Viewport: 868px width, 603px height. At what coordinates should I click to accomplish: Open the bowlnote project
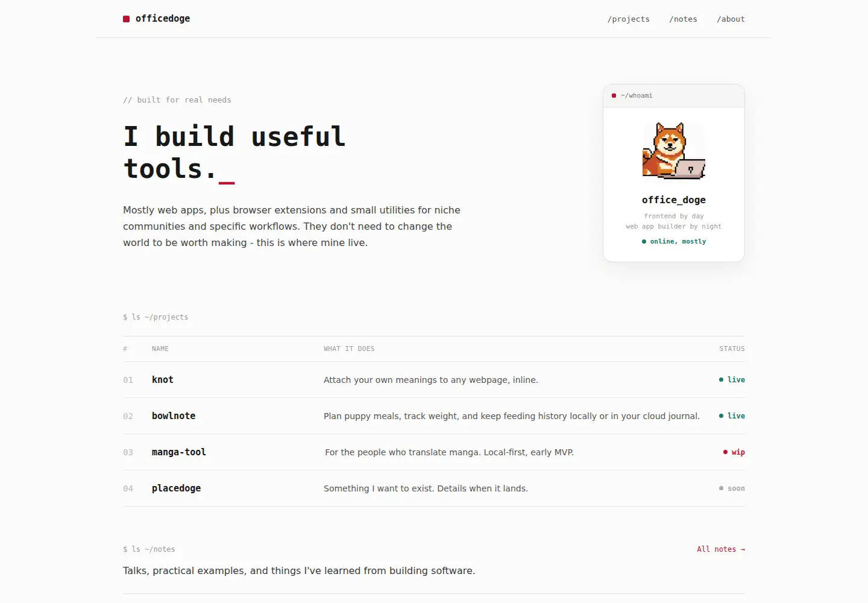pyautogui.click(x=174, y=416)
